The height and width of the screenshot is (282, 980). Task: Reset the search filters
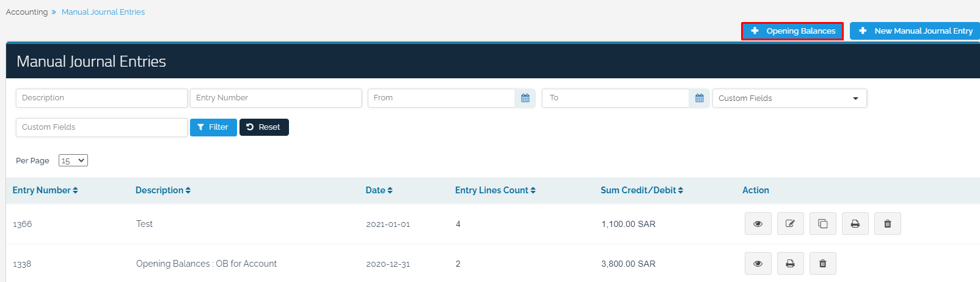tap(264, 127)
